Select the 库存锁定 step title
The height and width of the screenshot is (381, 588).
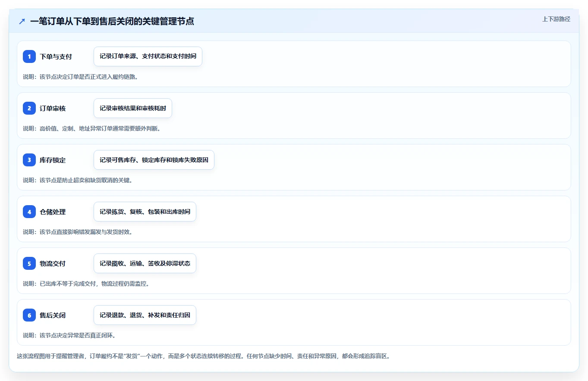click(53, 160)
